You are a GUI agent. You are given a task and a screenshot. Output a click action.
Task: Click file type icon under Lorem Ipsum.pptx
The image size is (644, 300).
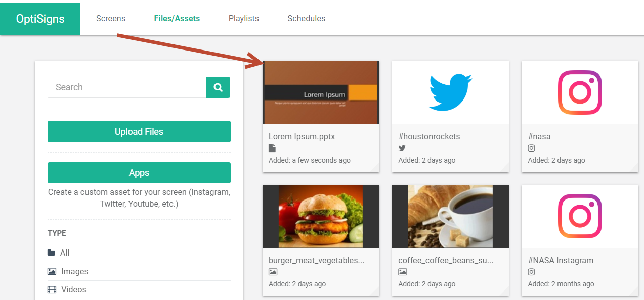(x=272, y=148)
